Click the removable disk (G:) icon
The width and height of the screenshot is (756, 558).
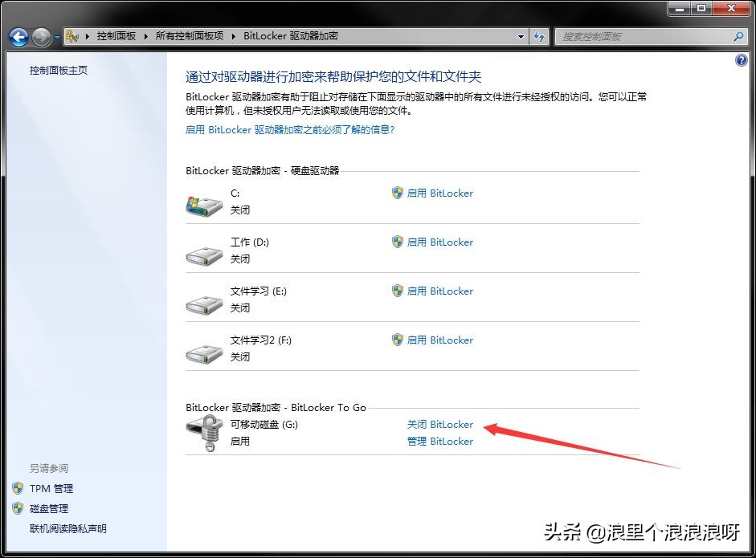203,433
